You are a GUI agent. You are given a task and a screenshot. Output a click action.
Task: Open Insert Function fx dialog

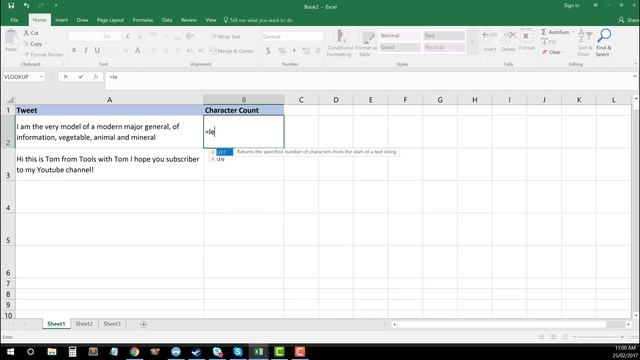click(x=96, y=77)
